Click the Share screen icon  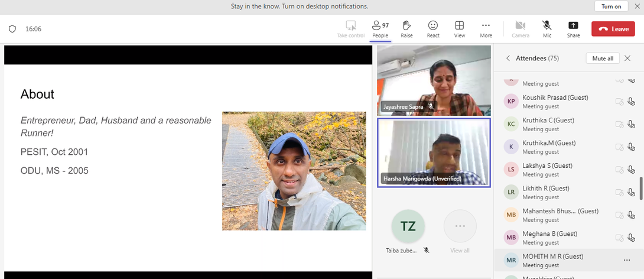573,29
